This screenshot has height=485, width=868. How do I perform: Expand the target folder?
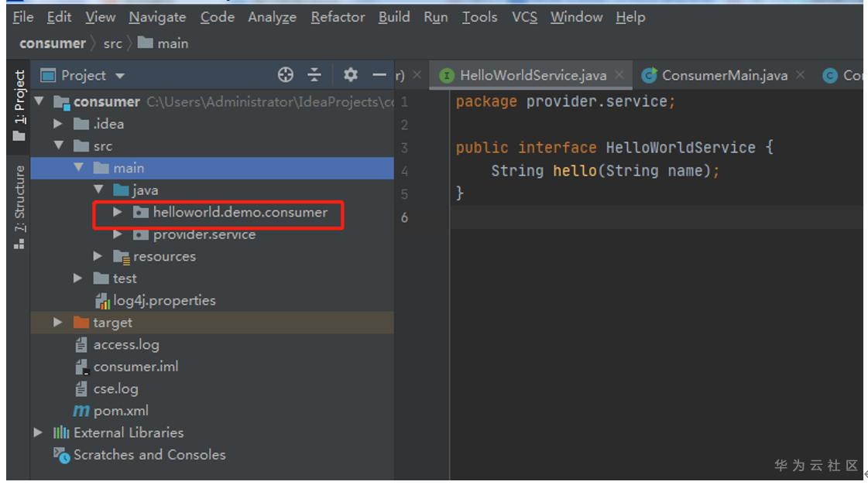[58, 323]
